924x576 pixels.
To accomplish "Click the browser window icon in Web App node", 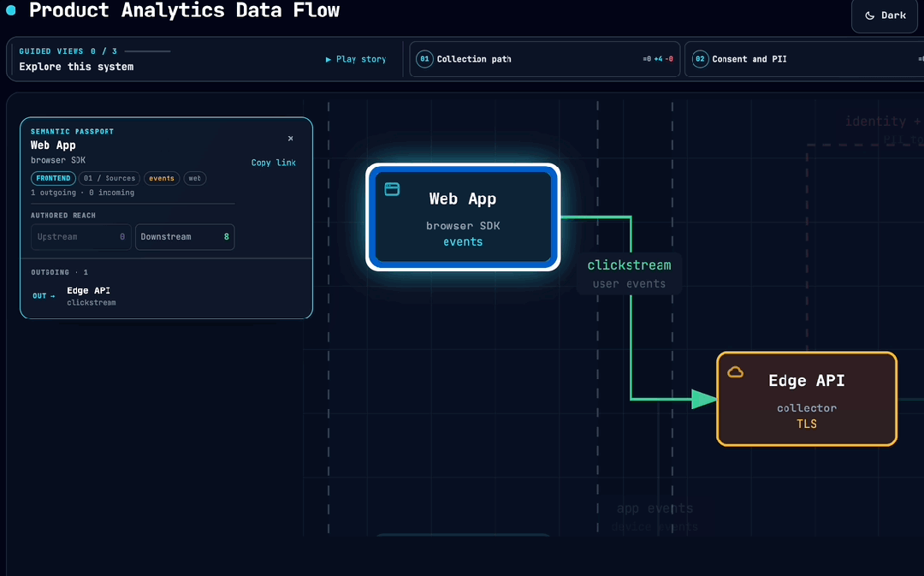I will [x=392, y=189].
